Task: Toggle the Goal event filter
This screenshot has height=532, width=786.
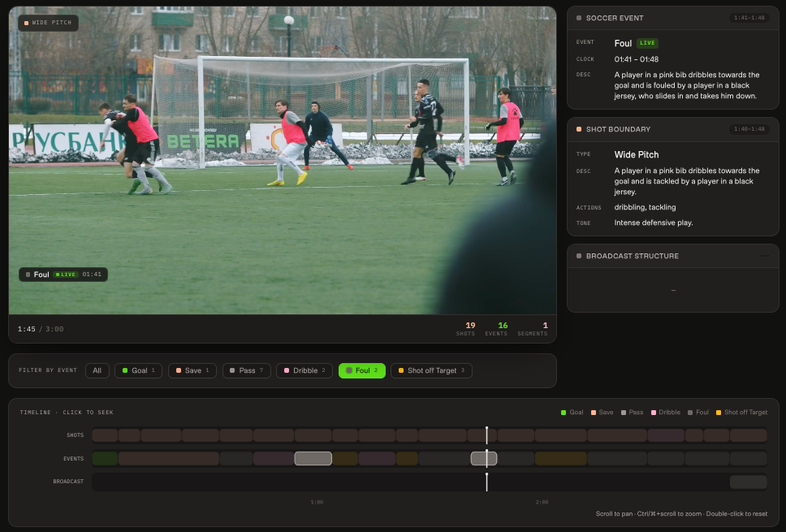Action: pos(138,370)
